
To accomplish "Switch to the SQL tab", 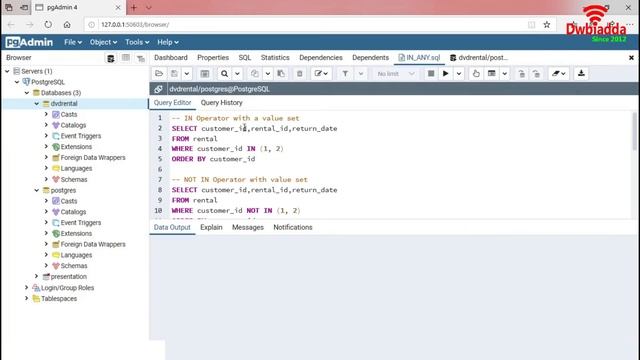I will coord(244,58).
